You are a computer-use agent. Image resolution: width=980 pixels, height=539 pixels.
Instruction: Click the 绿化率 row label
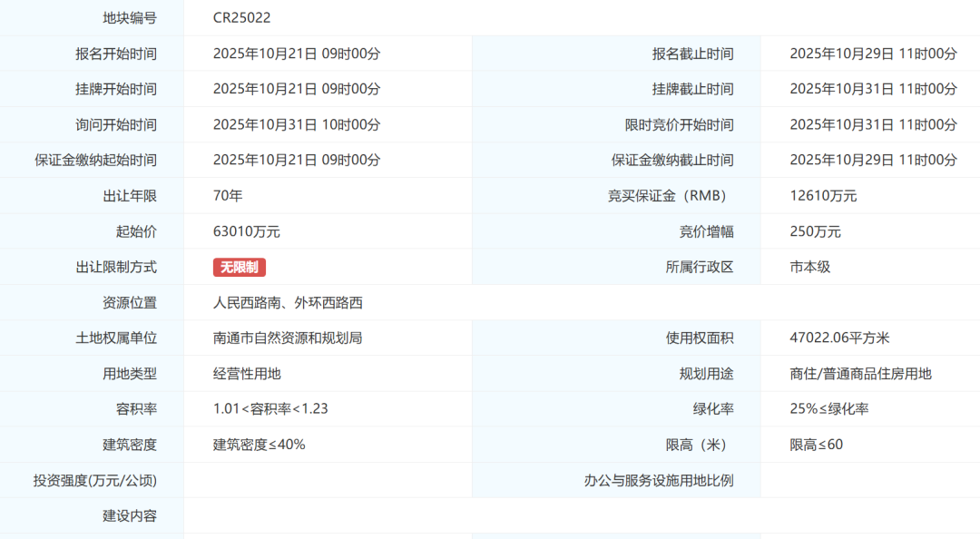click(x=713, y=409)
